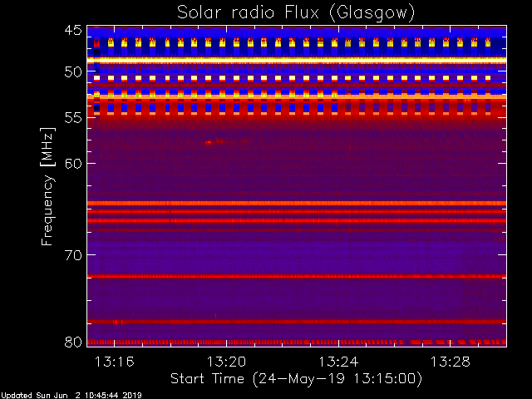
Task: Click the bright white-yellow band near 49 MHz
Action: click(x=298, y=61)
